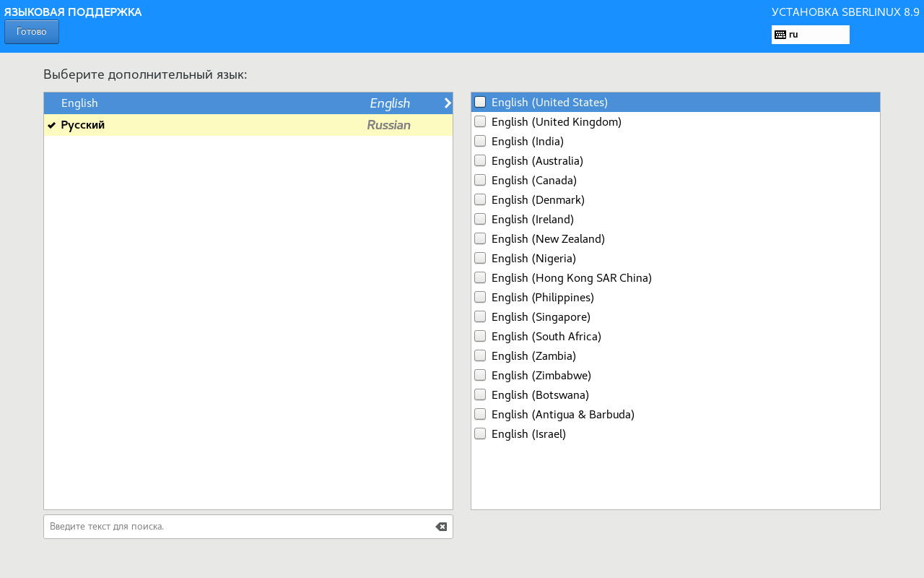
Task: Toggle the English (Australia) checkbox
Action: pos(480,161)
